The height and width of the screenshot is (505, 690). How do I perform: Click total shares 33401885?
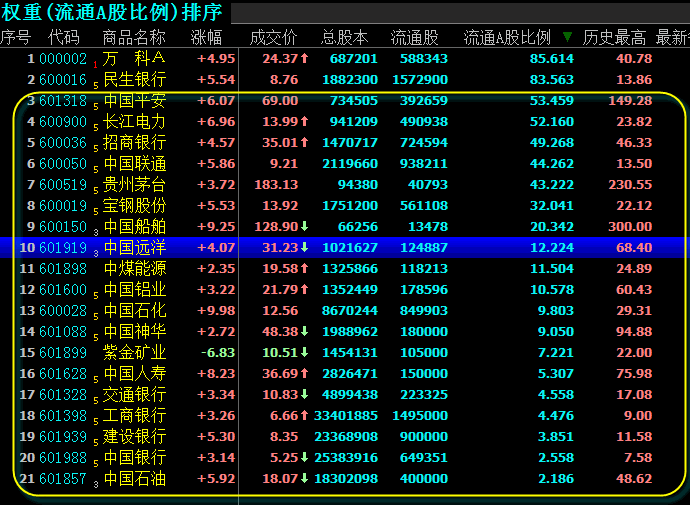coord(346,415)
